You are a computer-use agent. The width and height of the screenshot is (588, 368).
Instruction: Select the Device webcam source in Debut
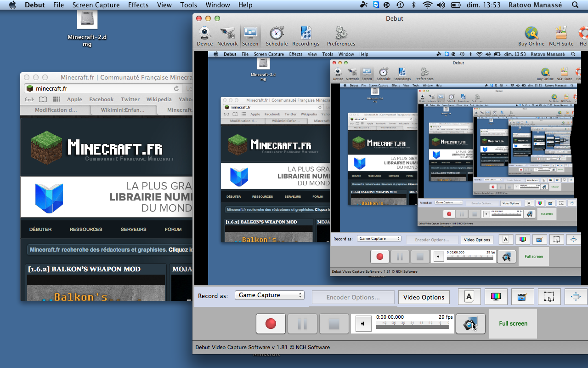click(x=204, y=36)
